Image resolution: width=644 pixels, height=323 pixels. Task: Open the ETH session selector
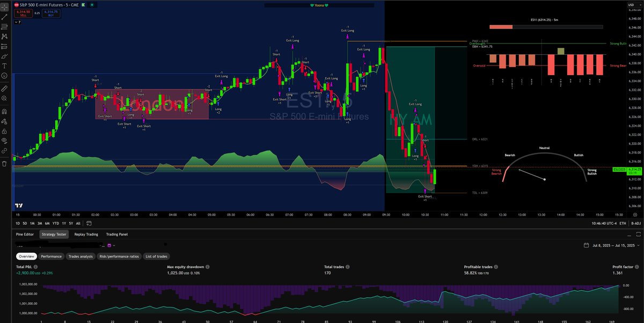point(623,223)
